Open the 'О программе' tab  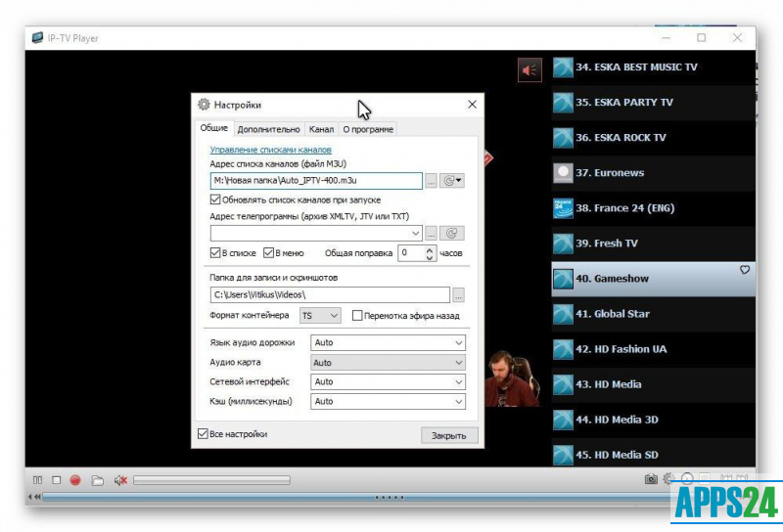(368, 129)
